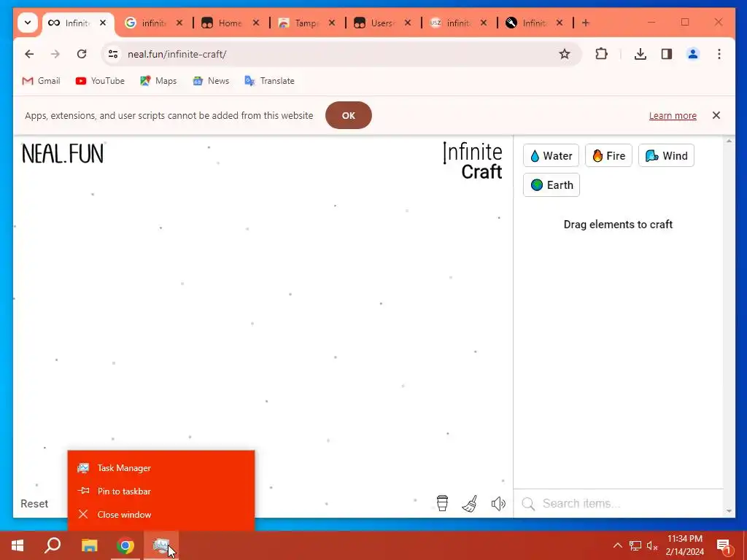
Task: Open the Translate bookmark
Action: tap(270, 81)
